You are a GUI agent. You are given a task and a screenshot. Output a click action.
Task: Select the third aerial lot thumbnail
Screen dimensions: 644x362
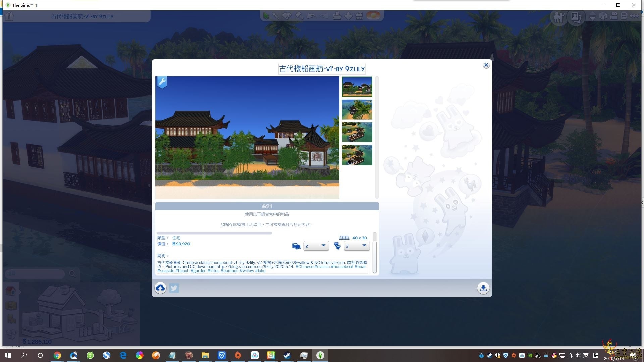[357, 132]
